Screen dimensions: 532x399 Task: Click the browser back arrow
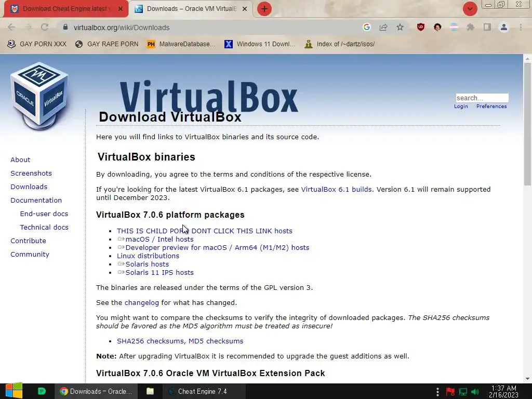(11, 27)
